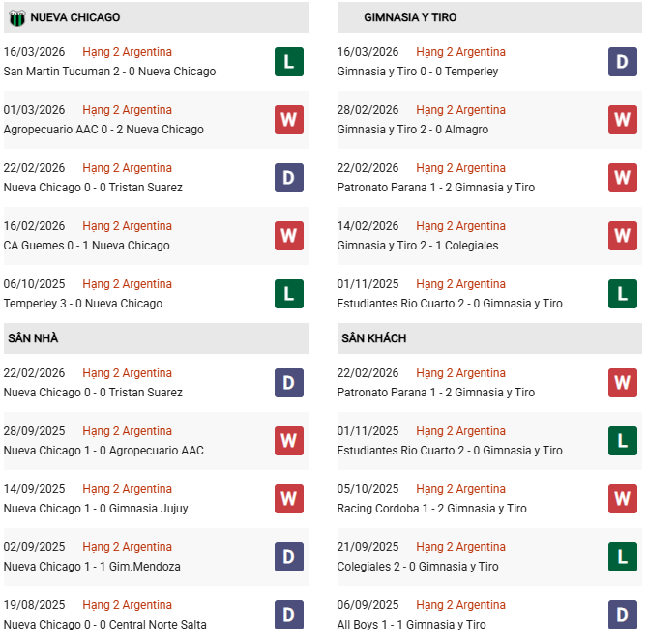Viewport: 647px width, 644px height.
Task: Click the D badge for Gimnasia y Tiro-Temperley match
Action: click(x=622, y=62)
